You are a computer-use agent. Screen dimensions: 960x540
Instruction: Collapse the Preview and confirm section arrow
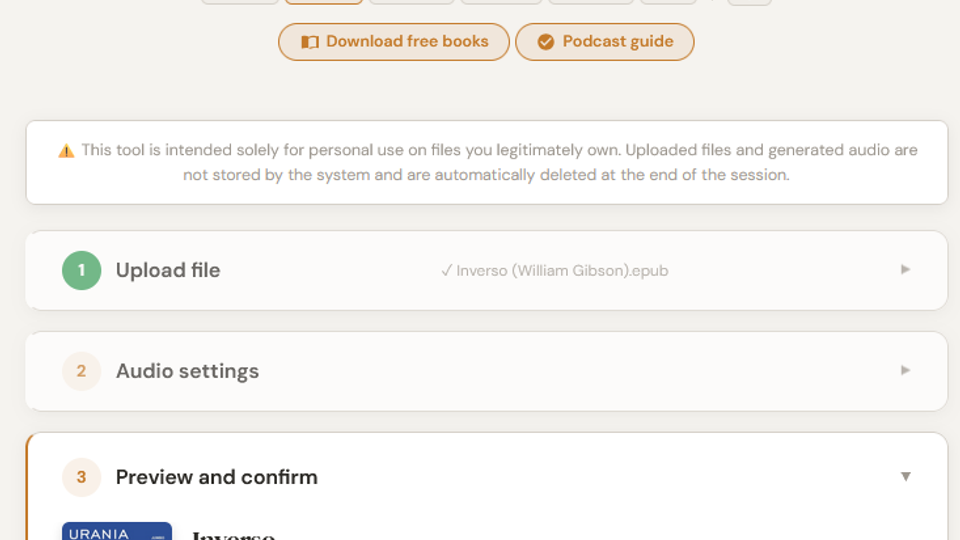(x=905, y=477)
